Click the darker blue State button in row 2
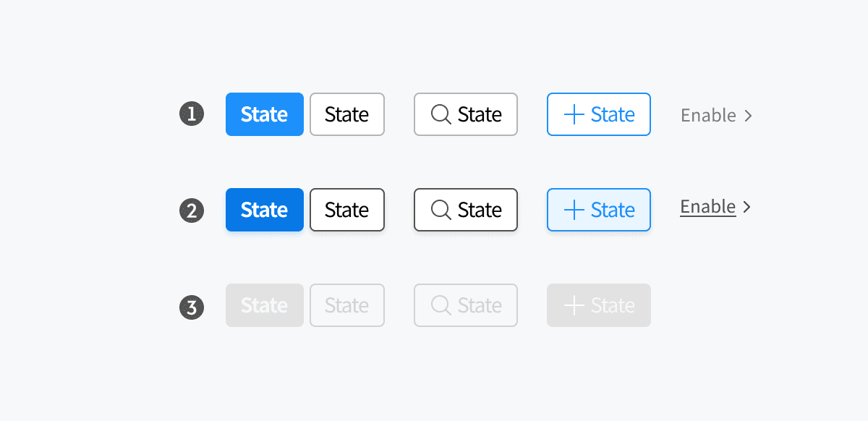Screen dimensions: 868x421 pyautogui.click(x=265, y=210)
